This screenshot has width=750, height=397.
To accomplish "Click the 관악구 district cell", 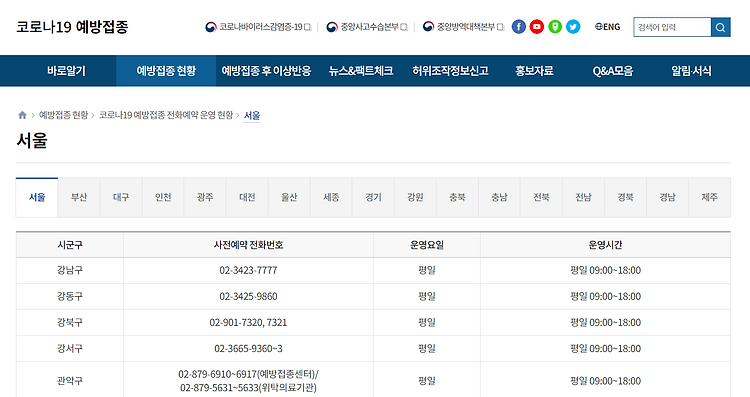I will click(x=70, y=381).
